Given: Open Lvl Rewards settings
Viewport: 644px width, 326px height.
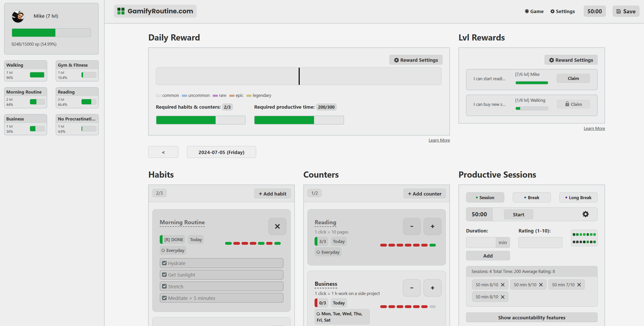Looking at the screenshot, I should click(571, 60).
